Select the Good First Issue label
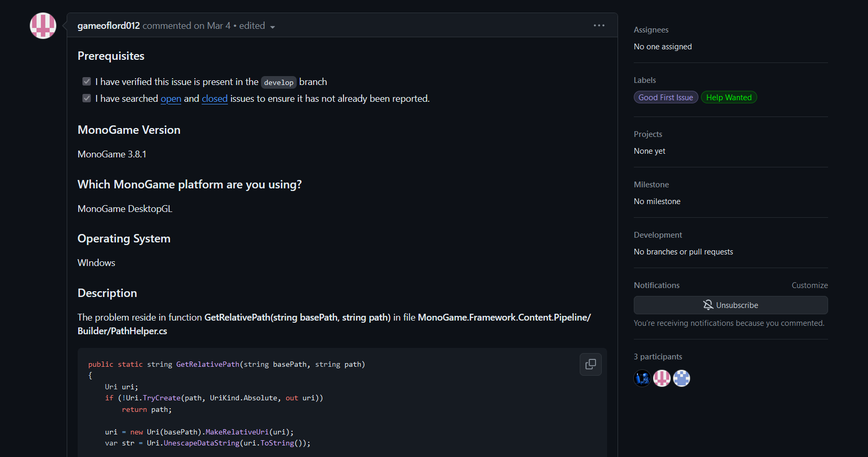The width and height of the screenshot is (868, 457). point(666,98)
